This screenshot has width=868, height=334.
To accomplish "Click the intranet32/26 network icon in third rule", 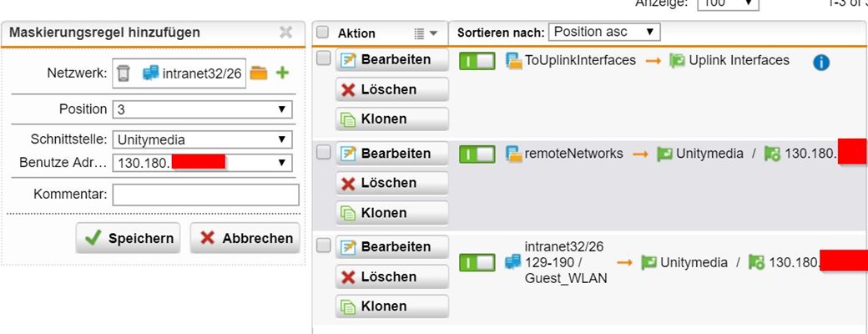I will pyautogui.click(x=513, y=261).
